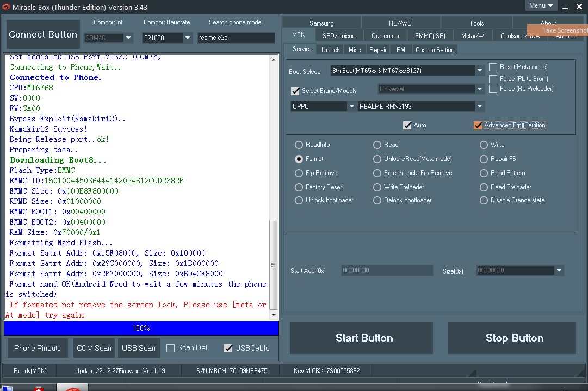This screenshot has width=588, height=391.
Task: Enable Reset(Meta mode) checkbox
Action: click(493, 67)
